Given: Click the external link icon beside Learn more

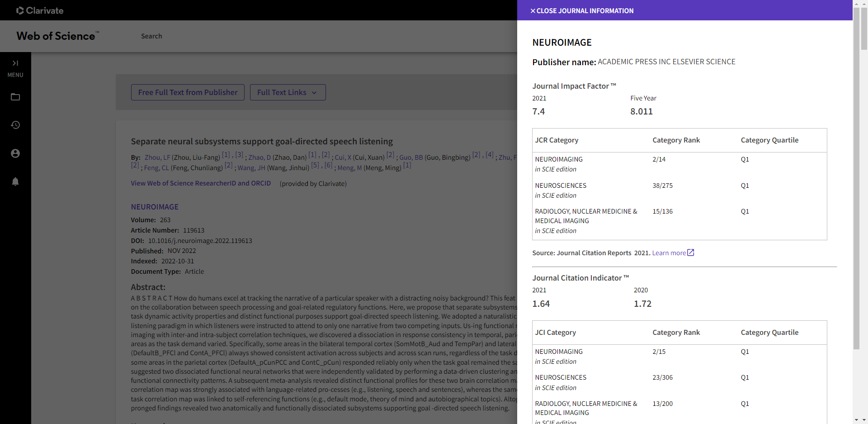Looking at the screenshot, I should 691,252.
